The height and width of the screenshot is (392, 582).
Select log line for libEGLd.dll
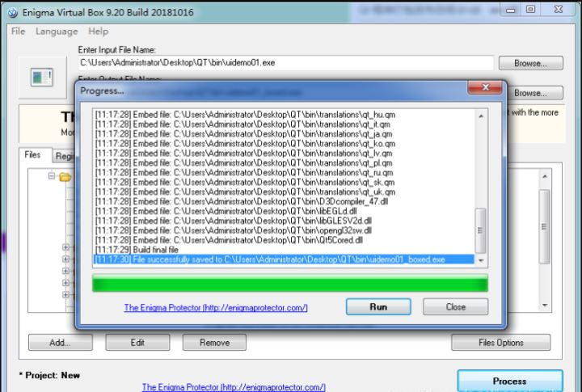pyautogui.click(x=284, y=211)
